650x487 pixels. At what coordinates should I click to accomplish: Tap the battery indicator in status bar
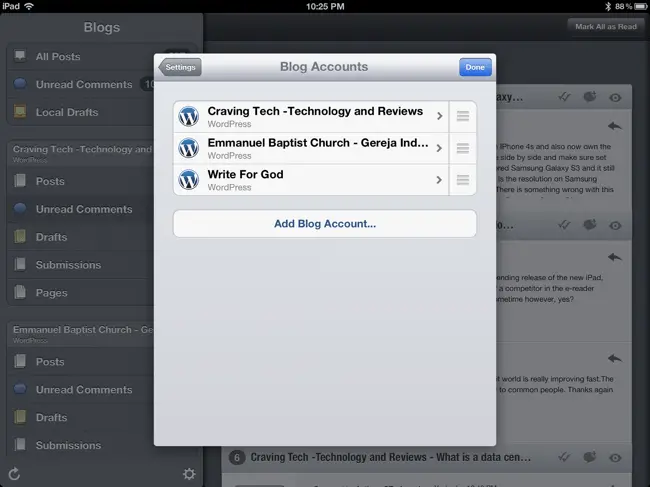(x=641, y=6)
